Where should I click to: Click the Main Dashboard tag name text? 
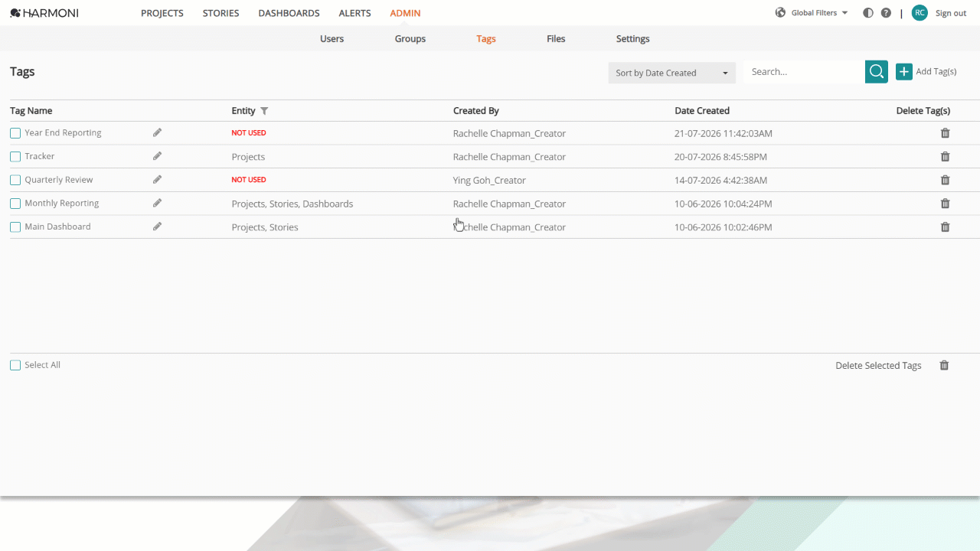coord(57,227)
